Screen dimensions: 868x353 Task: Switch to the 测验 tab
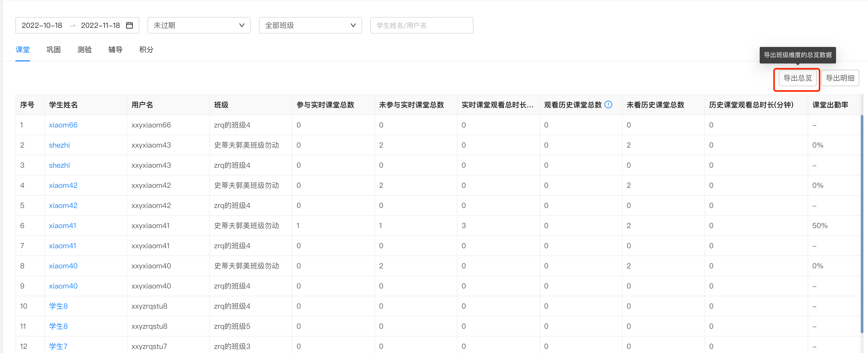[85, 50]
